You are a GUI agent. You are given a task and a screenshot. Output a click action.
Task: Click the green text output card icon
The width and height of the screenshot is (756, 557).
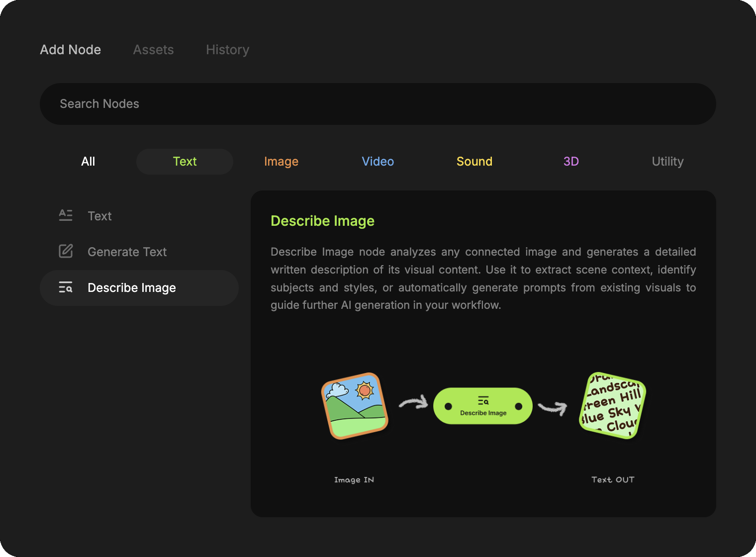(612, 406)
